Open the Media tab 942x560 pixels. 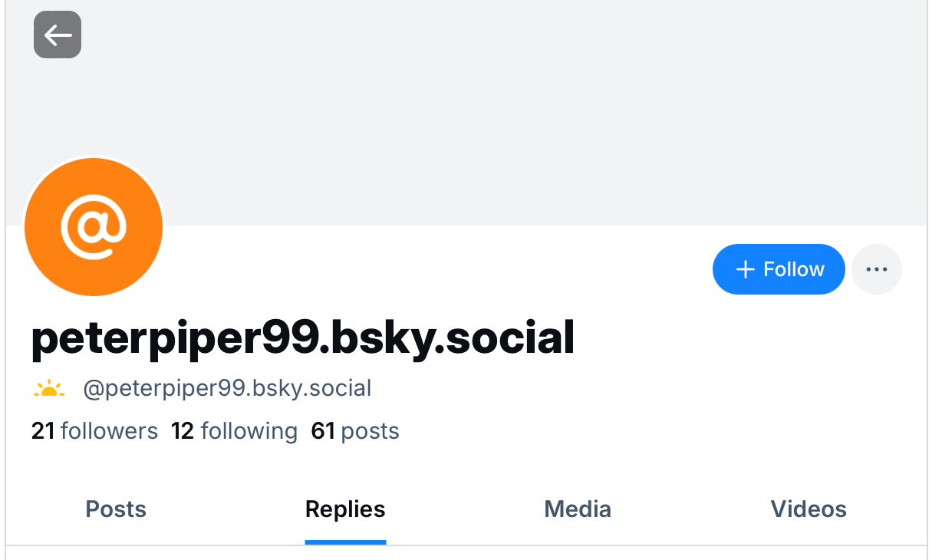(x=578, y=509)
